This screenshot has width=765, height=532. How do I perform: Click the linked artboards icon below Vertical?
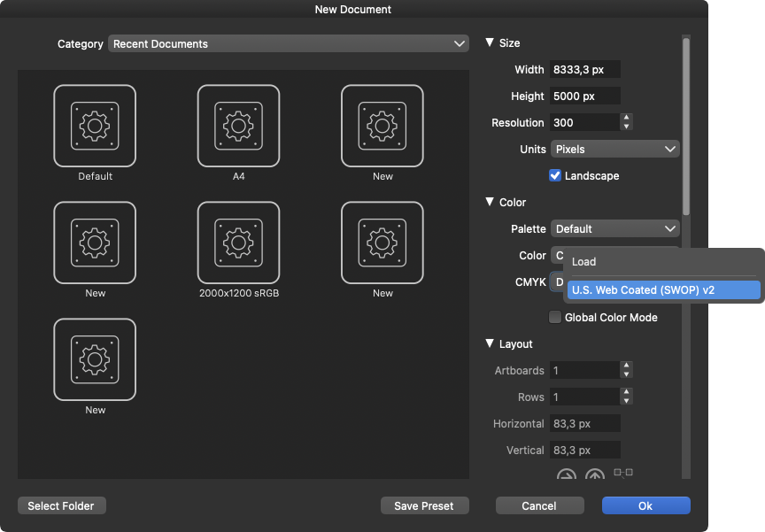pyautogui.click(x=623, y=474)
